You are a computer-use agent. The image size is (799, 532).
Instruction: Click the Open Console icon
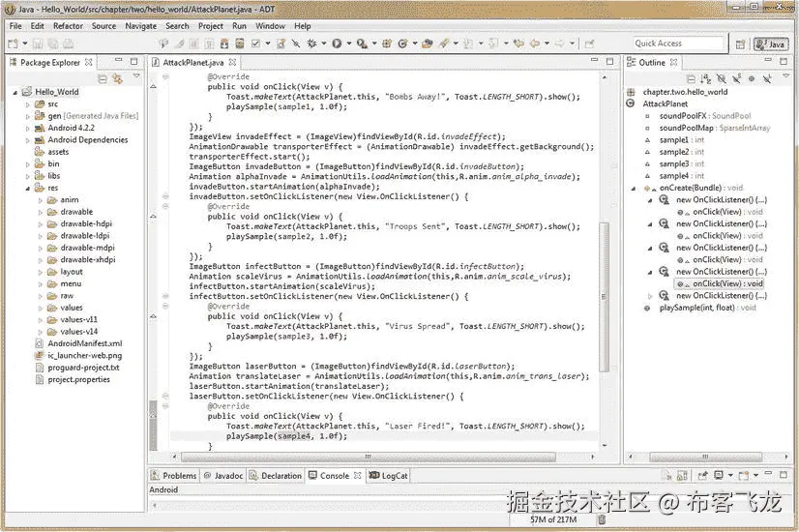(x=744, y=476)
